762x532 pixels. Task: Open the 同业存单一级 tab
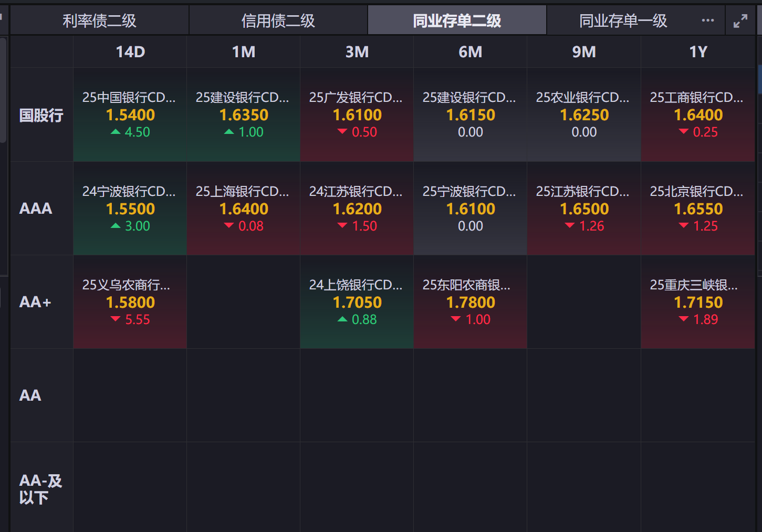(x=623, y=20)
